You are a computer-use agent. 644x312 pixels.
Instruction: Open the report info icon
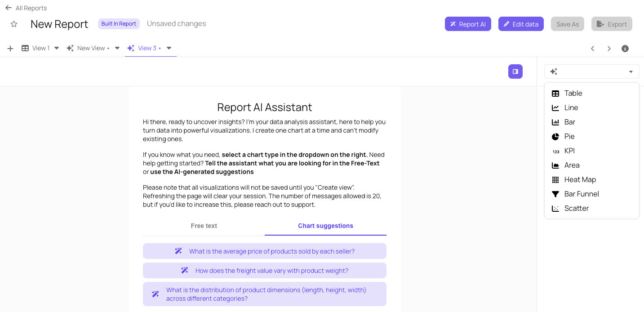[625, 48]
